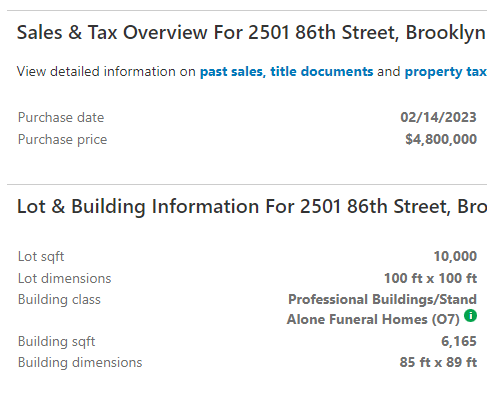Click the Sales & Tax Overview heading
Image resolution: width=487 pixels, height=415 pixels.
click(x=252, y=33)
